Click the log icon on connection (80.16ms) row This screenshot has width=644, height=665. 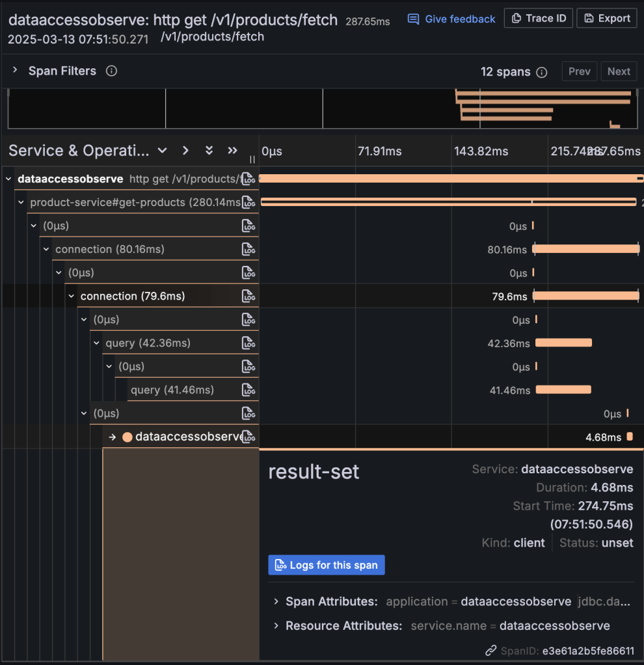point(248,250)
